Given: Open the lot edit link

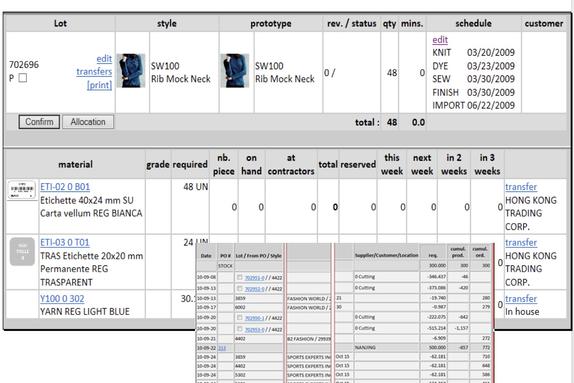Looking at the screenshot, I should tap(104, 59).
